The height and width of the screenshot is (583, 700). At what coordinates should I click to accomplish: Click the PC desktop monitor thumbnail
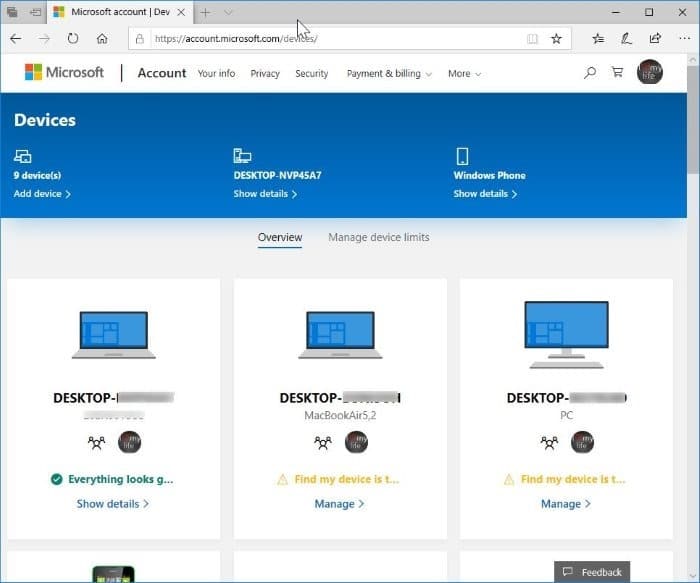point(567,335)
